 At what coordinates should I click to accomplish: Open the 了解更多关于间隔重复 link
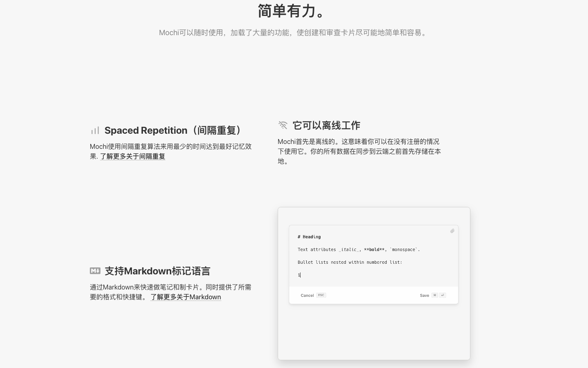133,156
